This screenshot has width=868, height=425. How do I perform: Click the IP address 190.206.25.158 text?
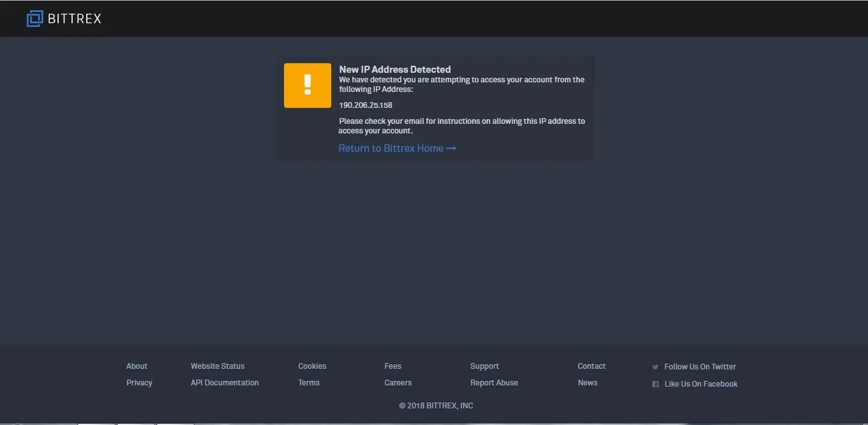[x=366, y=105]
